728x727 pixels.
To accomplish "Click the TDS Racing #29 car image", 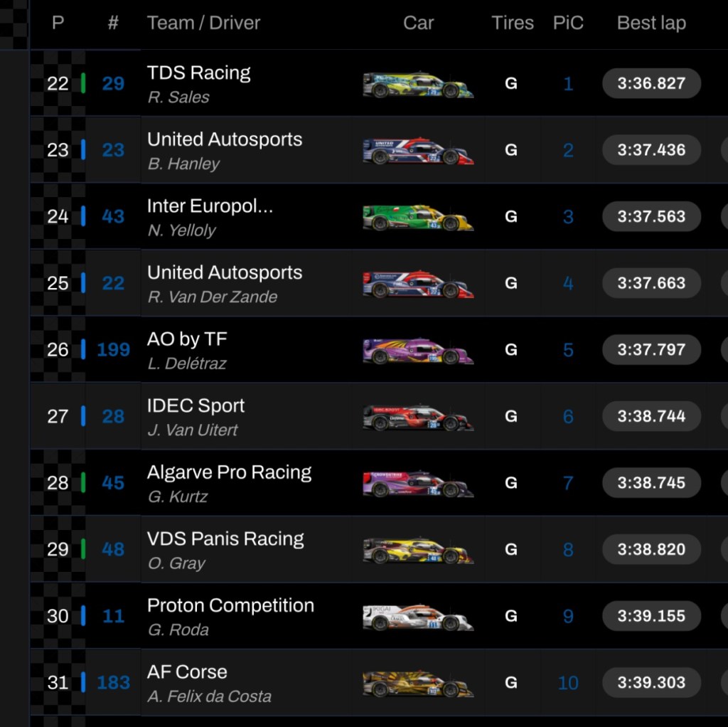I will point(418,85).
